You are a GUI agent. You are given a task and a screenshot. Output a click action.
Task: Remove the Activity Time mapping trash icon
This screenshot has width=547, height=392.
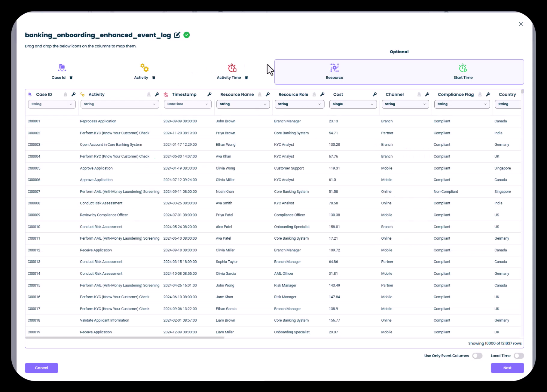click(x=246, y=78)
